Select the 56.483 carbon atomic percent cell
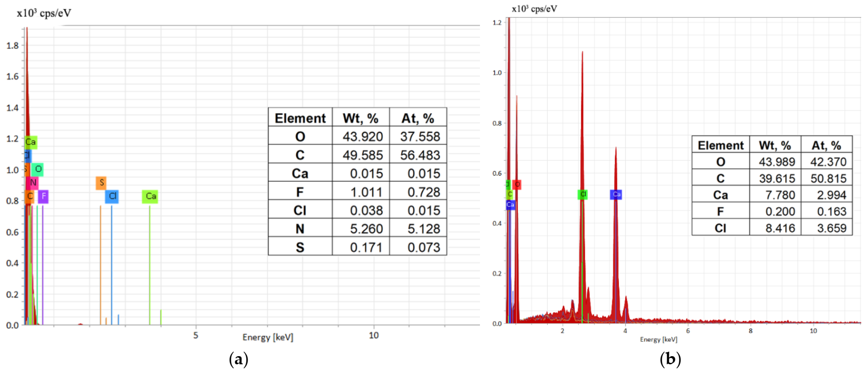The image size is (868, 372). click(x=420, y=155)
